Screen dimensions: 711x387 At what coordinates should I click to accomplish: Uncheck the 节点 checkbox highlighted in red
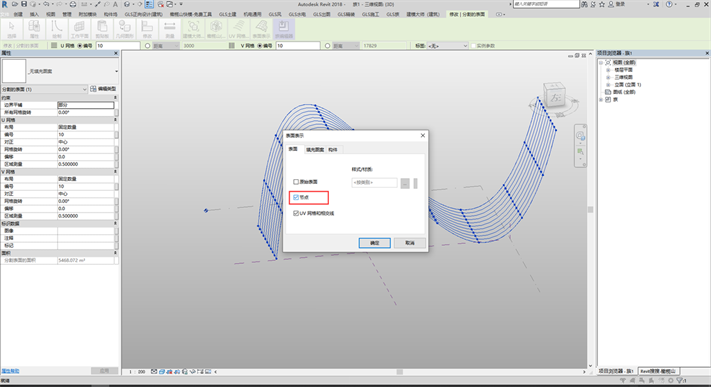tap(296, 197)
